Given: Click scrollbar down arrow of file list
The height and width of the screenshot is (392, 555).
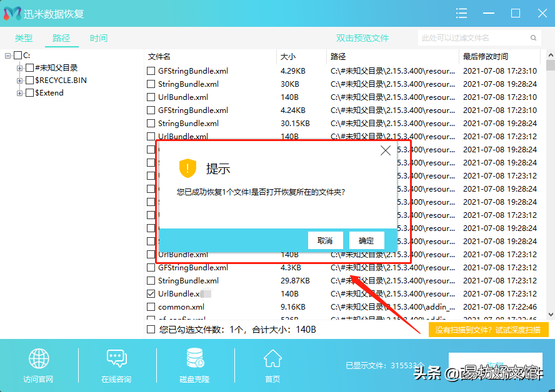Looking at the screenshot, I should [x=551, y=314].
